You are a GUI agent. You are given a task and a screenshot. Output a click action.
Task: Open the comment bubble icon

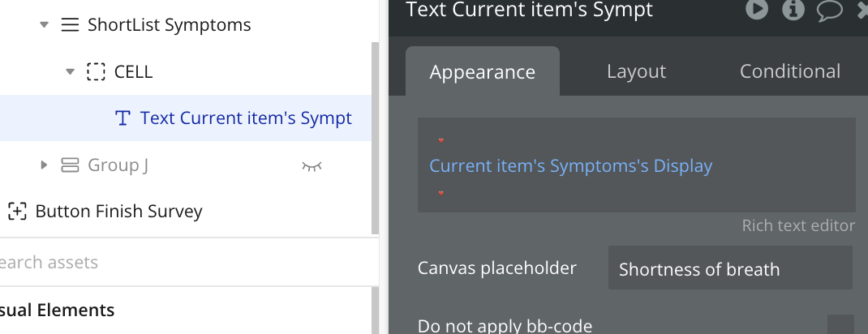point(829,10)
